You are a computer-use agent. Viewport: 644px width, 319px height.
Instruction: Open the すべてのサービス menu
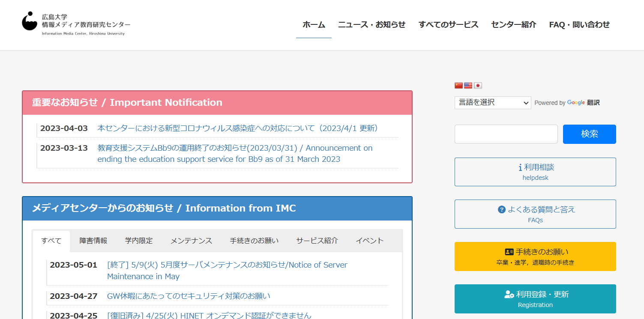448,25
